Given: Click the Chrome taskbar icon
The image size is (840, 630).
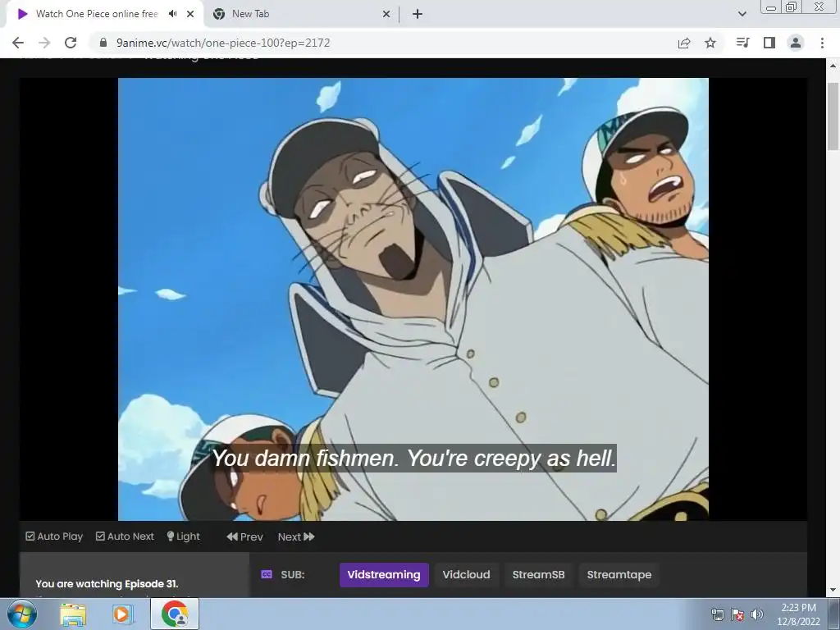Looking at the screenshot, I should (x=175, y=614).
